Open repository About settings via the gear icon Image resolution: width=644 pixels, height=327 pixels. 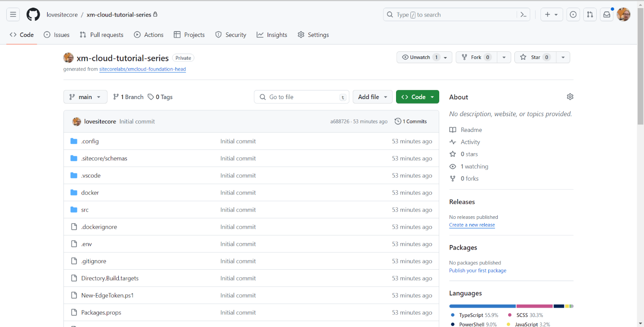(570, 96)
